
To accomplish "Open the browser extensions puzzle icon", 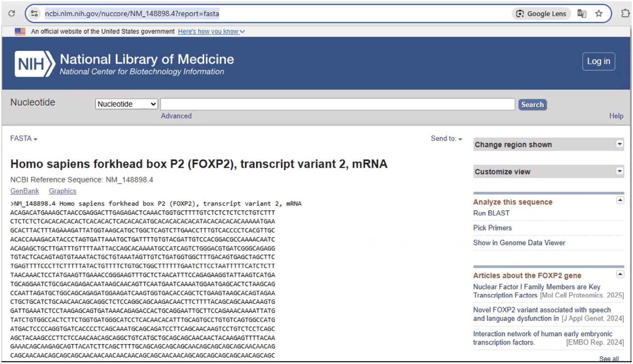I will pos(625,14).
